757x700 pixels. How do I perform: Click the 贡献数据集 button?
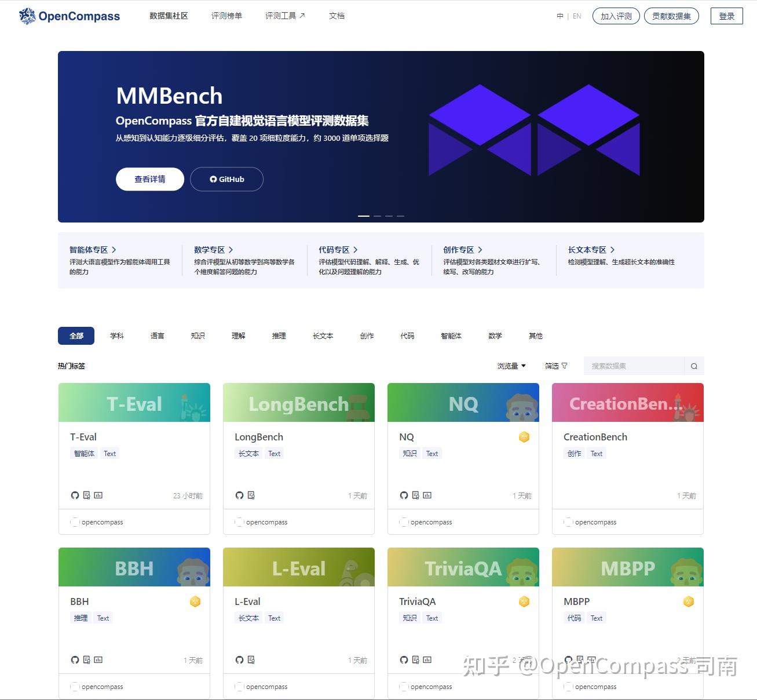(x=671, y=16)
